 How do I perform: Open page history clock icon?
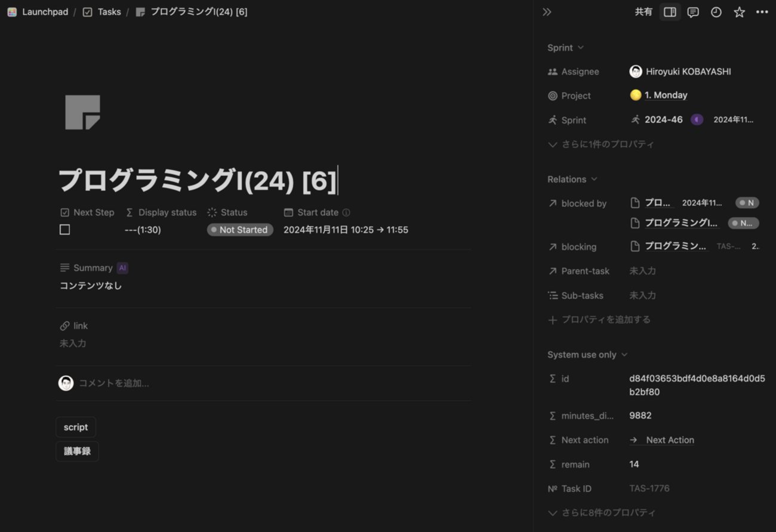pyautogui.click(x=716, y=12)
